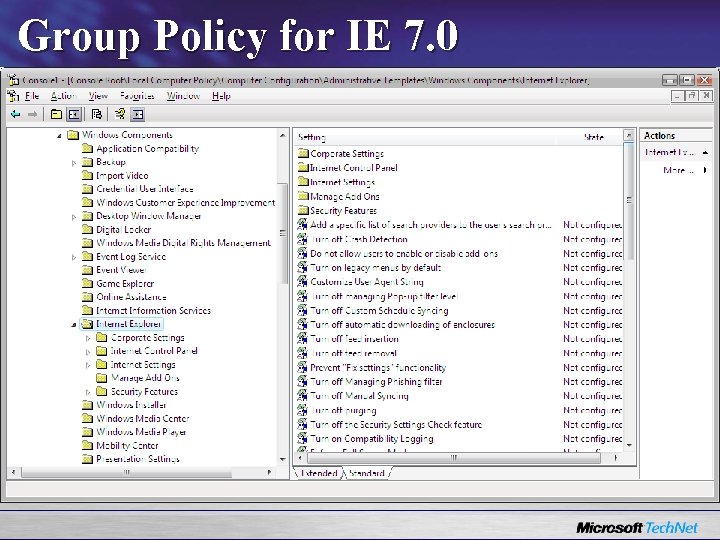Click the policy icon beside Turn off Crash Detection

[302, 239]
